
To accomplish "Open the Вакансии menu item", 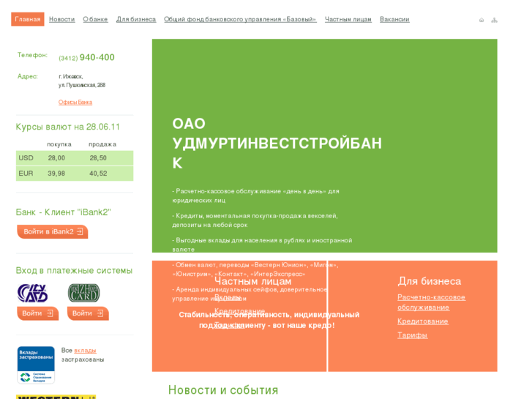I will click(394, 19).
